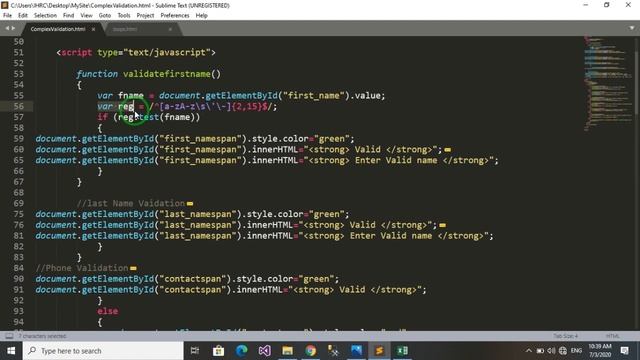Click the minimap code preview

(607, 84)
